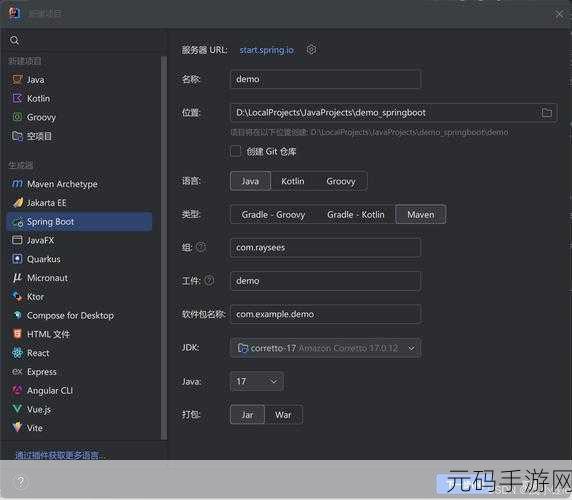Set packaging to War

(283, 415)
